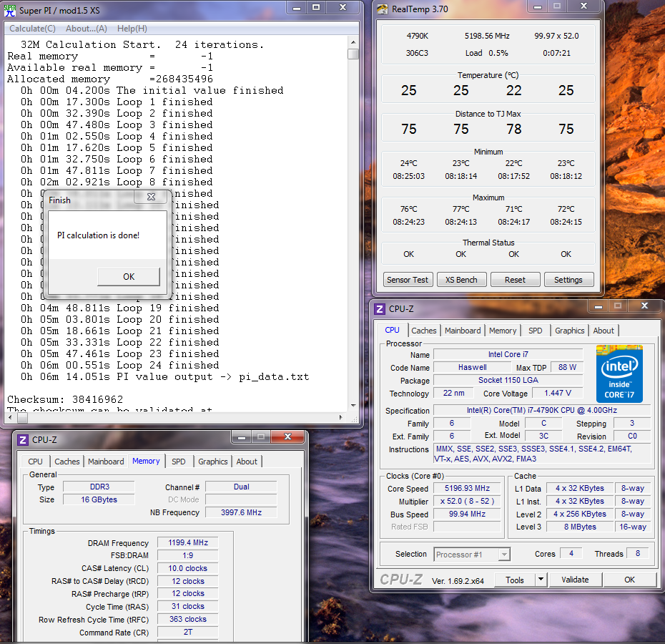Open Graphics tab in memory CPU-Z window
The image size is (665, 644).
click(213, 462)
